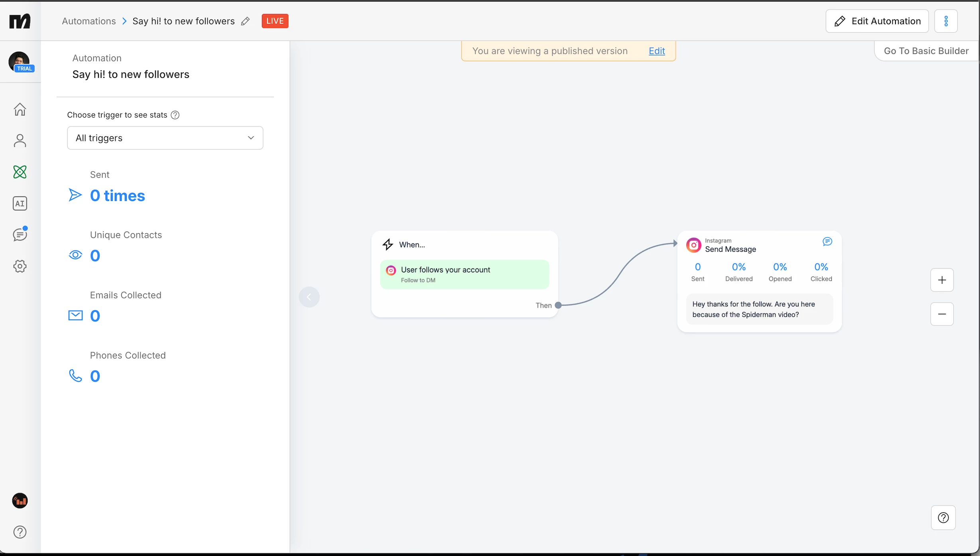The height and width of the screenshot is (556, 980).
Task: Collapse the stats side panel arrow
Action: [x=309, y=297]
